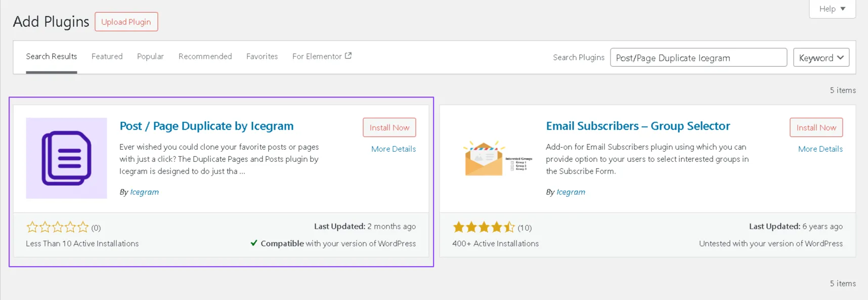The image size is (868, 300).
Task: Click the Post / Page Duplicate plugin icon
Action: (66, 158)
